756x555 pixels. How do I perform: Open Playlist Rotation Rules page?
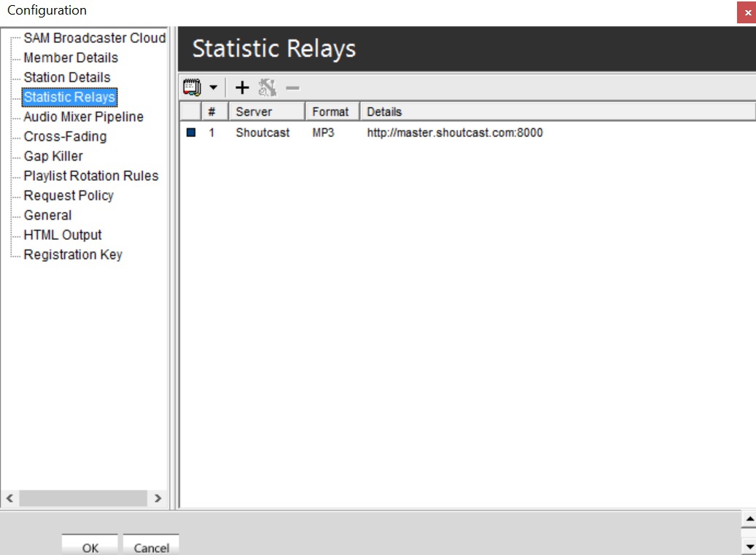(x=91, y=176)
